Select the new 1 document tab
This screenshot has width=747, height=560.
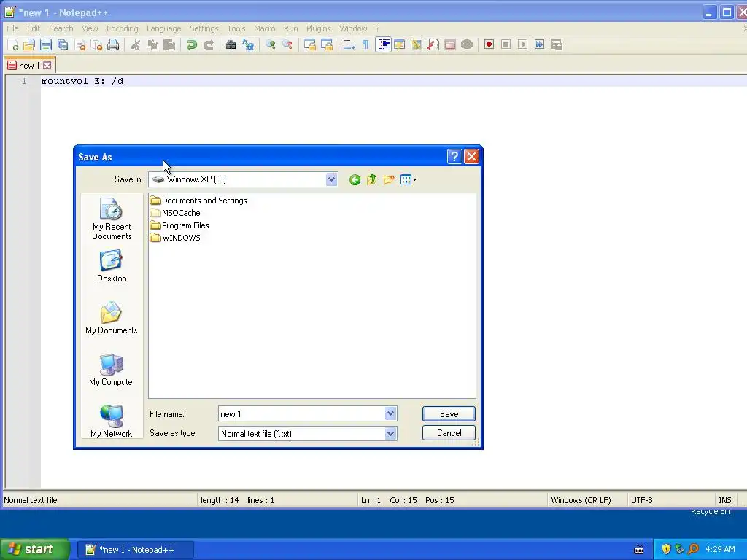(x=29, y=66)
